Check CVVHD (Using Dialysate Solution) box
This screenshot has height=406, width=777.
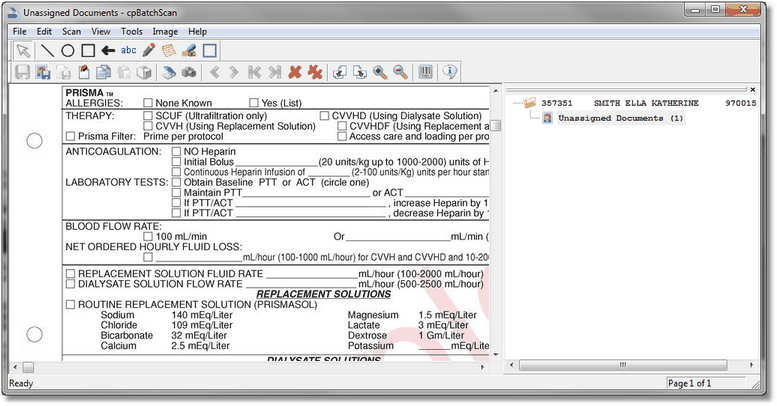click(324, 116)
